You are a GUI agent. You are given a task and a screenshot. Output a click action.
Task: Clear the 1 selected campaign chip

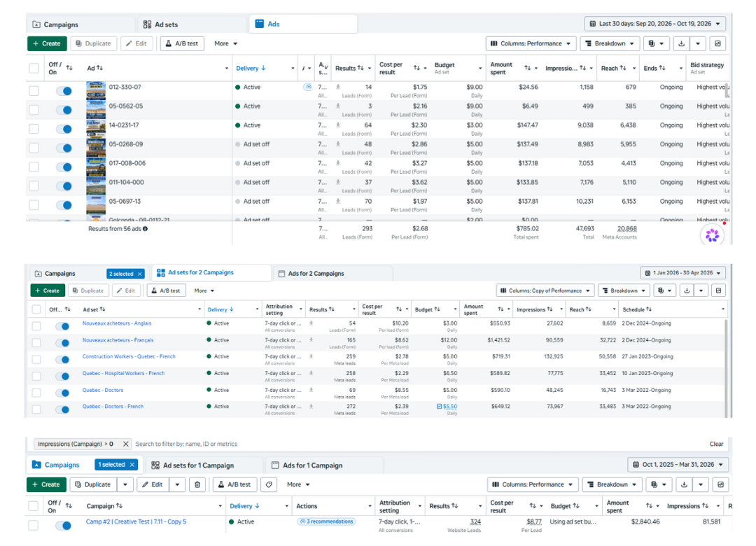(132, 465)
